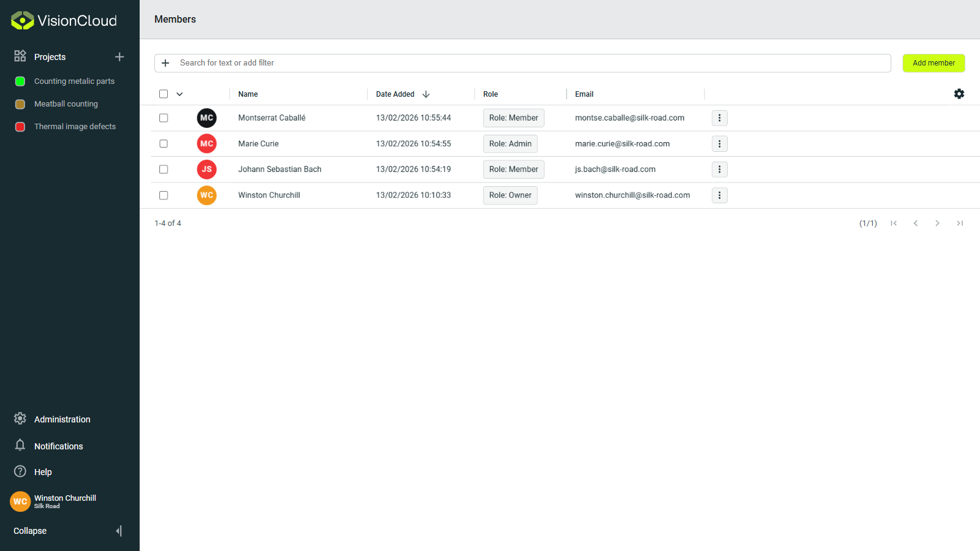
Task: Open the Role: Owner dropdown
Action: click(510, 195)
